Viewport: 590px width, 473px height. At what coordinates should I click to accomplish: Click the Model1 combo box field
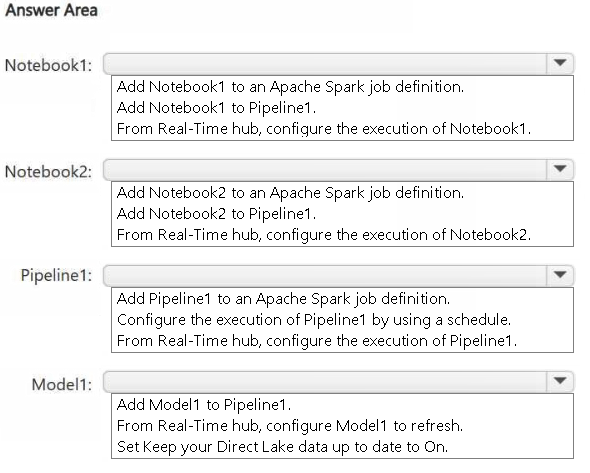(339, 382)
